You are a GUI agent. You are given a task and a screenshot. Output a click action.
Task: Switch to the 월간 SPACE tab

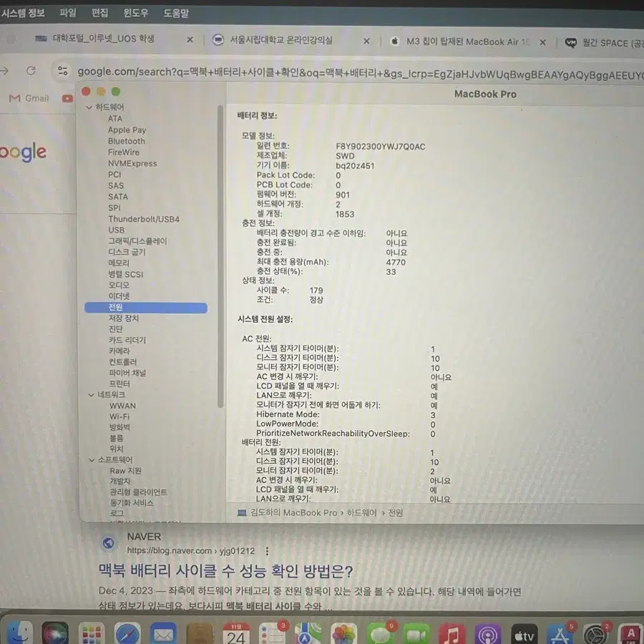tap(605, 43)
